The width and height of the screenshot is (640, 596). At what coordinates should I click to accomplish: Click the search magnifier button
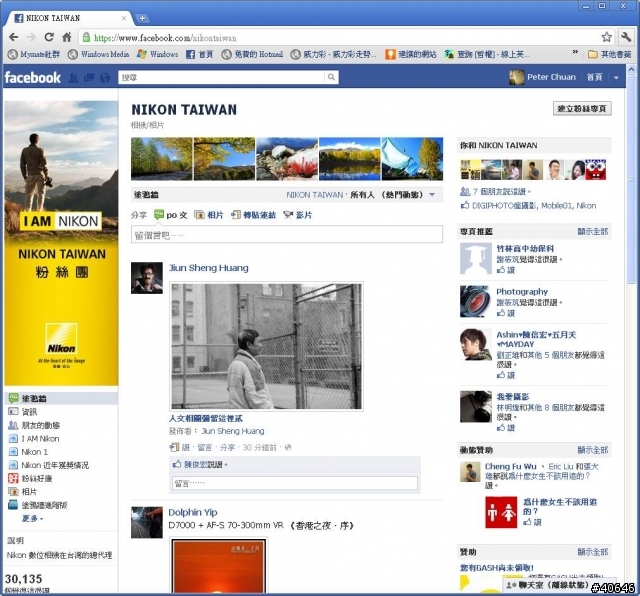(331, 77)
